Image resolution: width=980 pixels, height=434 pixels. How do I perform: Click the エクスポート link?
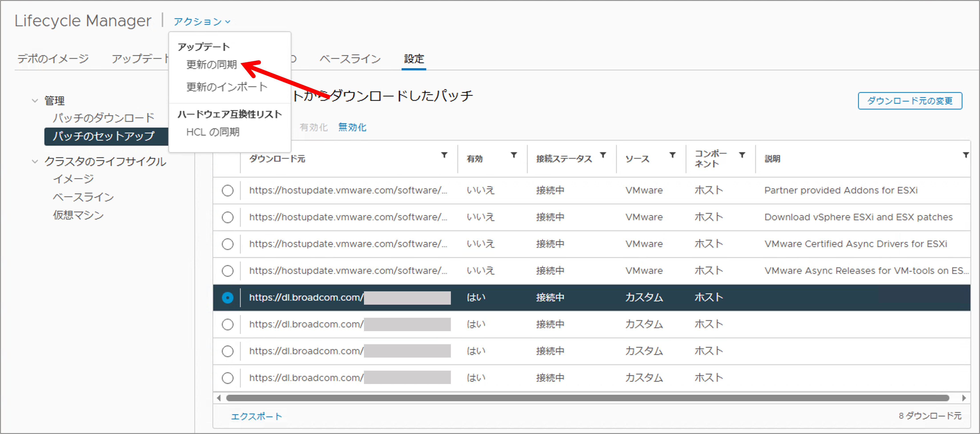[x=256, y=416]
